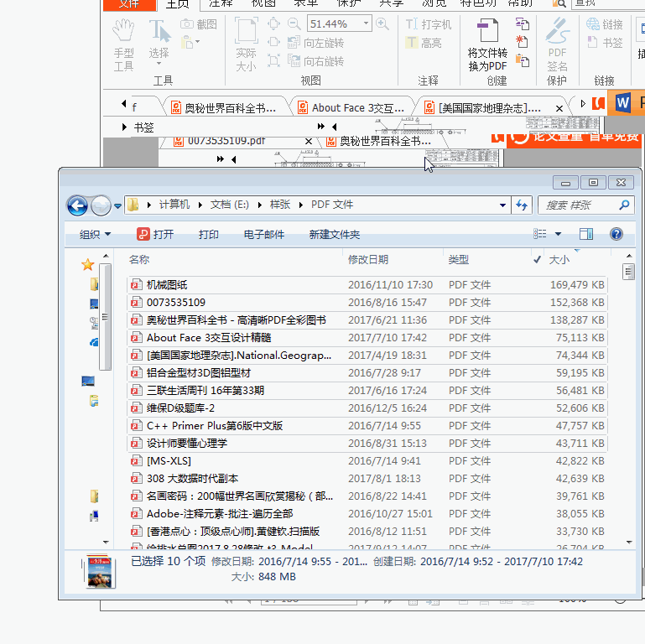Select the [MS-XLS] file
The width and height of the screenshot is (645, 644).
click(x=367, y=460)
